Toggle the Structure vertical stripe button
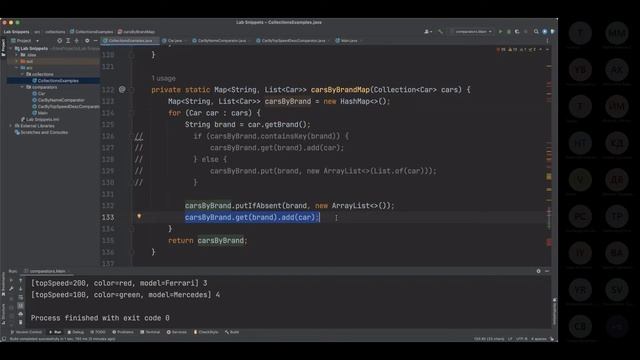This screenshot has width=640, height=360. pos(3,313)
